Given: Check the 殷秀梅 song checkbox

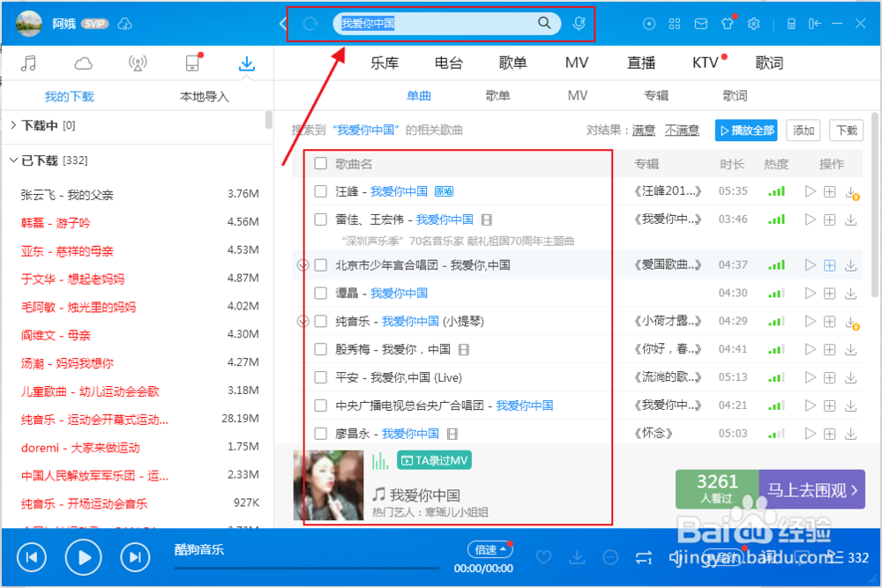Looking at the screenshot, I should point(321,349).
